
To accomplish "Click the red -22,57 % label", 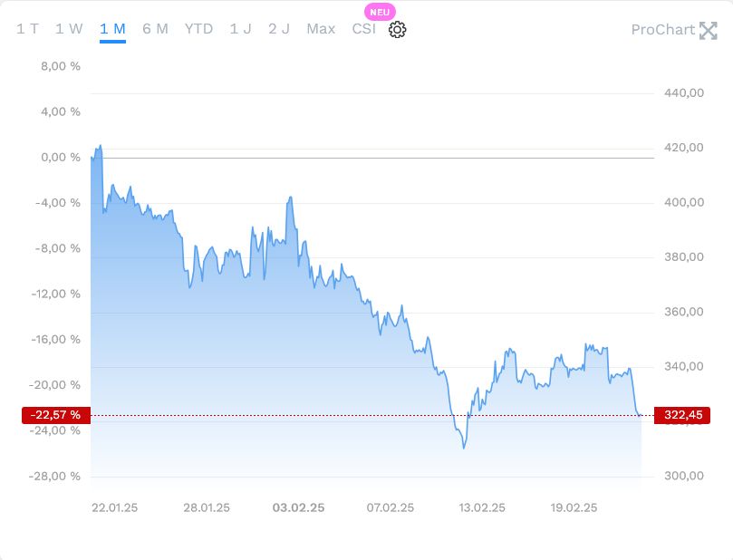I will click(55, 415).
